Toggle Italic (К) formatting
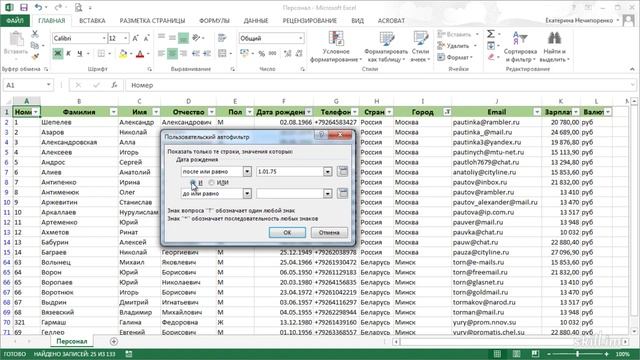 click(69, 53)
